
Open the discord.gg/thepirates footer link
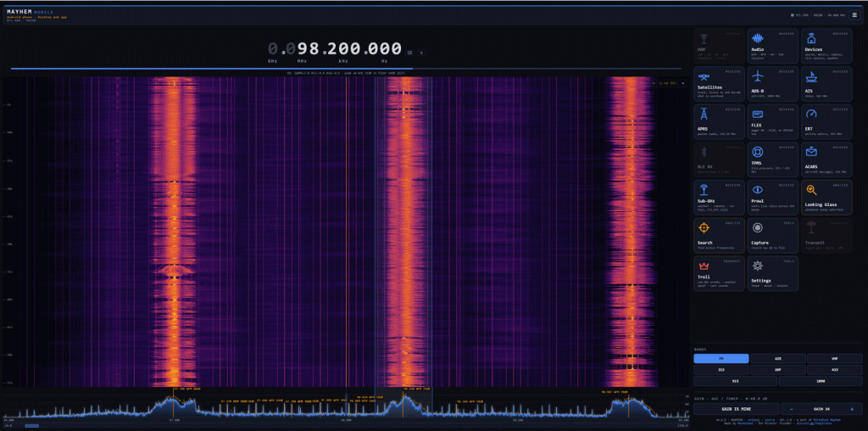tap(815, 423)
